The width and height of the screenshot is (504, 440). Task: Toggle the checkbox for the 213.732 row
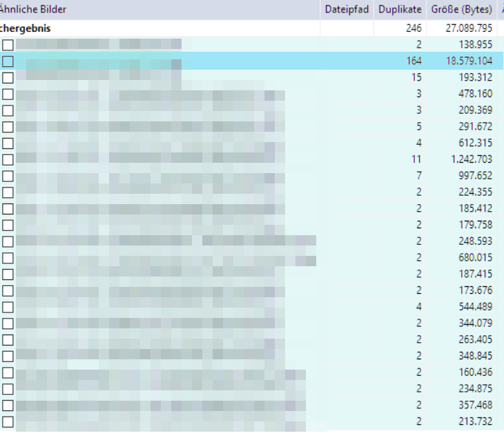point(8,421)
